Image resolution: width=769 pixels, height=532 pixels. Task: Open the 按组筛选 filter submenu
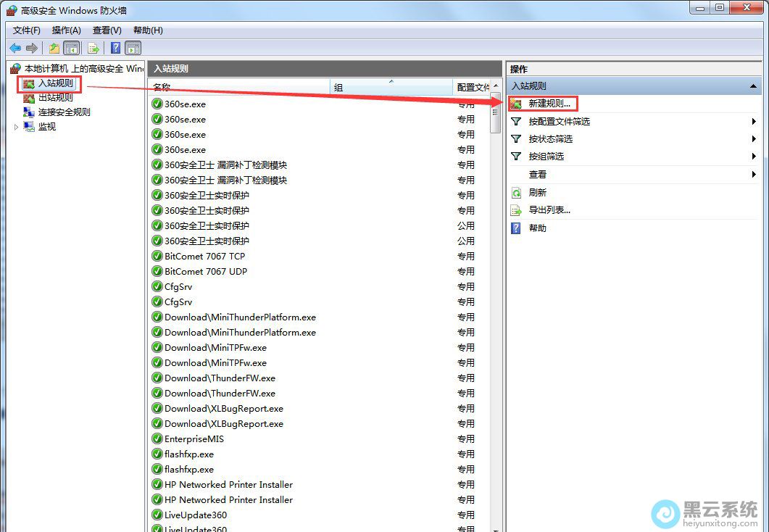pos(546,157)
